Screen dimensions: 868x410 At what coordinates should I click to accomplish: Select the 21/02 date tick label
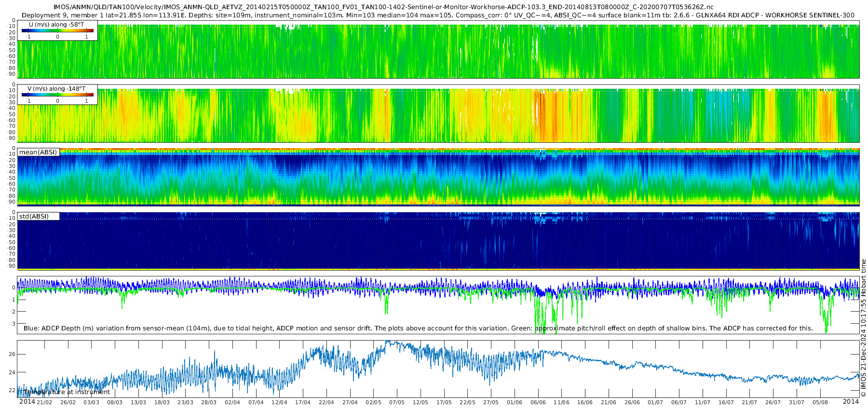44,402
